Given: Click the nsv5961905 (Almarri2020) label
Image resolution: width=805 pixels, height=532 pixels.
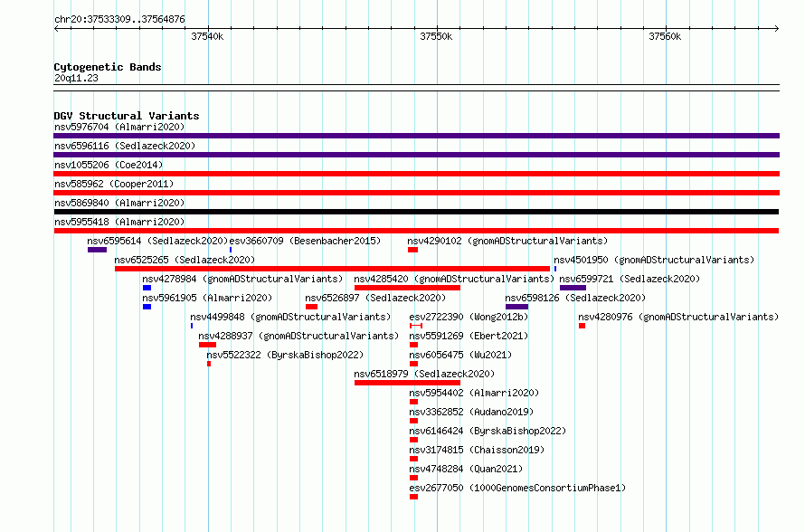Looking at the screenshot, I should click(207, 298).
